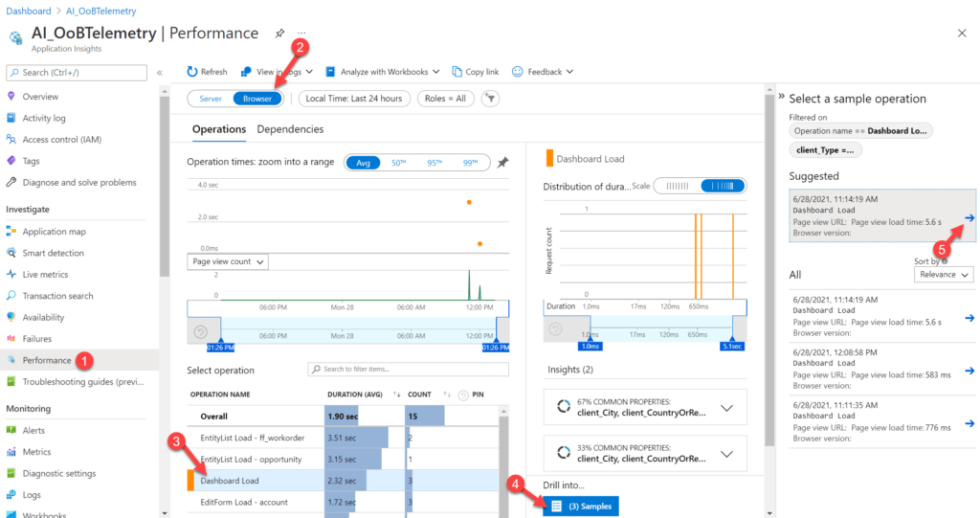Switch to the Dependencies tab
The image size is (980, 518).
click(x=290, y=129)
